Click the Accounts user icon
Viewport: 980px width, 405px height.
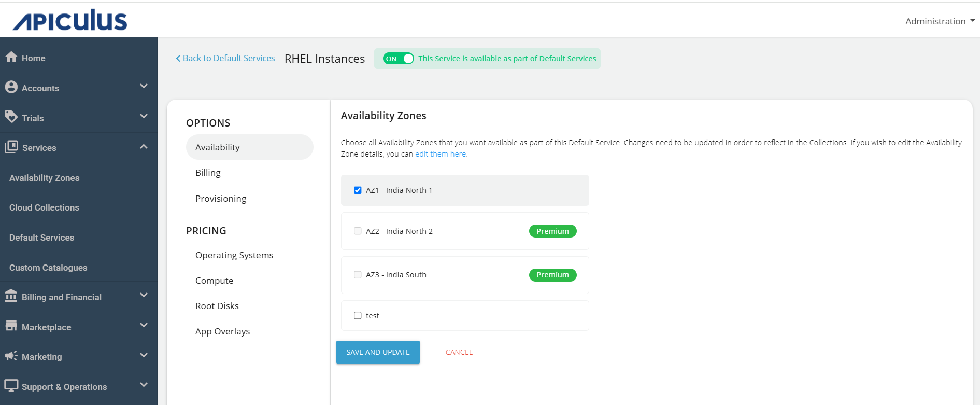11,87
